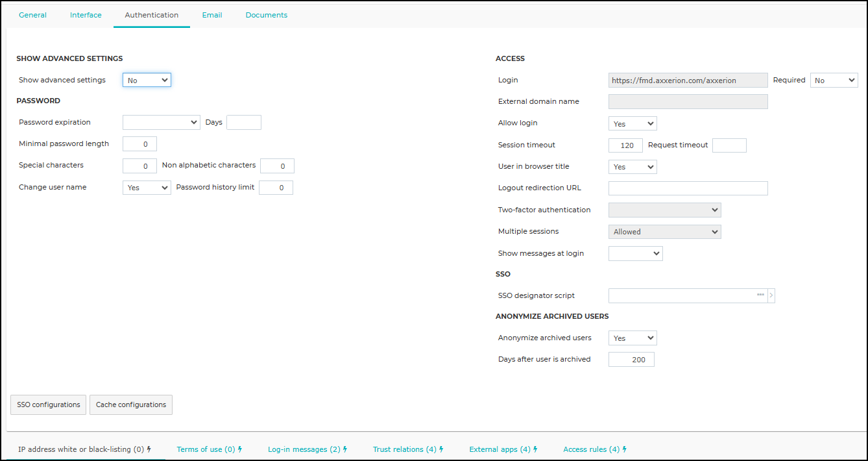Image resolution: width=868 pixels, height=461 pixels.
Task: Focus the password expiration Days field
Action: (244, 122)
